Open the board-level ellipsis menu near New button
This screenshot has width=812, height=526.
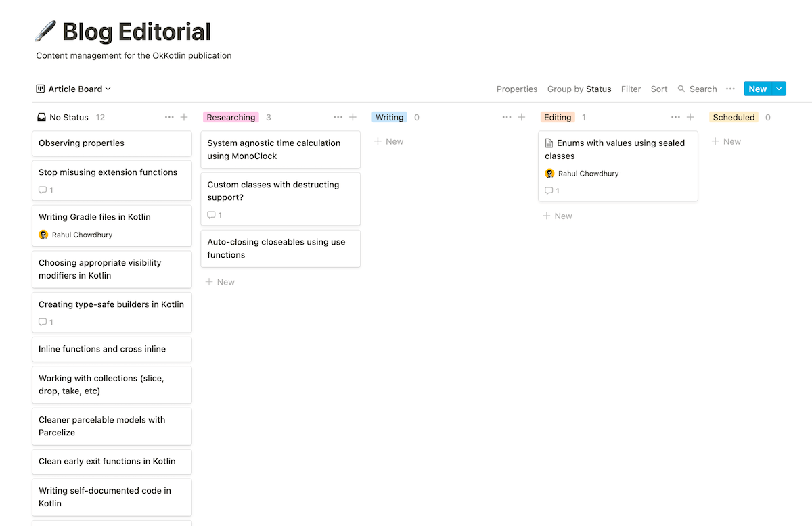(730, 89)
